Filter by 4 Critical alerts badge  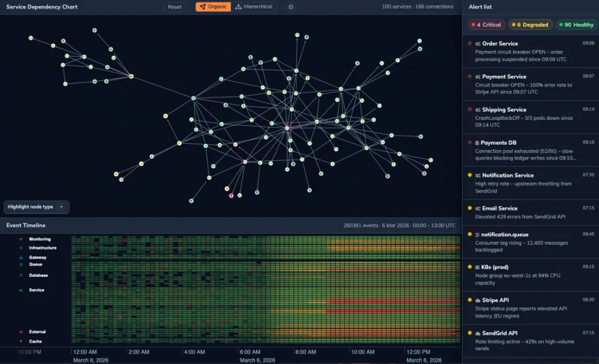[x=486, y=25]
